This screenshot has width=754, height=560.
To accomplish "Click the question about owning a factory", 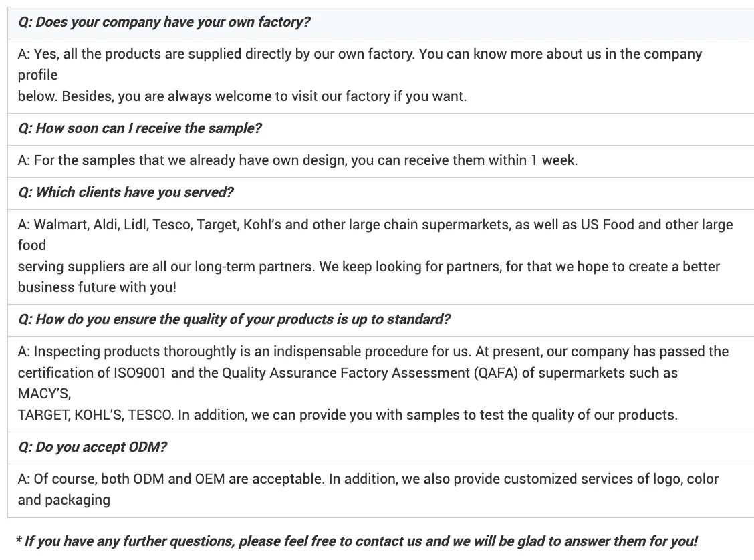I will (x=164, y=22).
